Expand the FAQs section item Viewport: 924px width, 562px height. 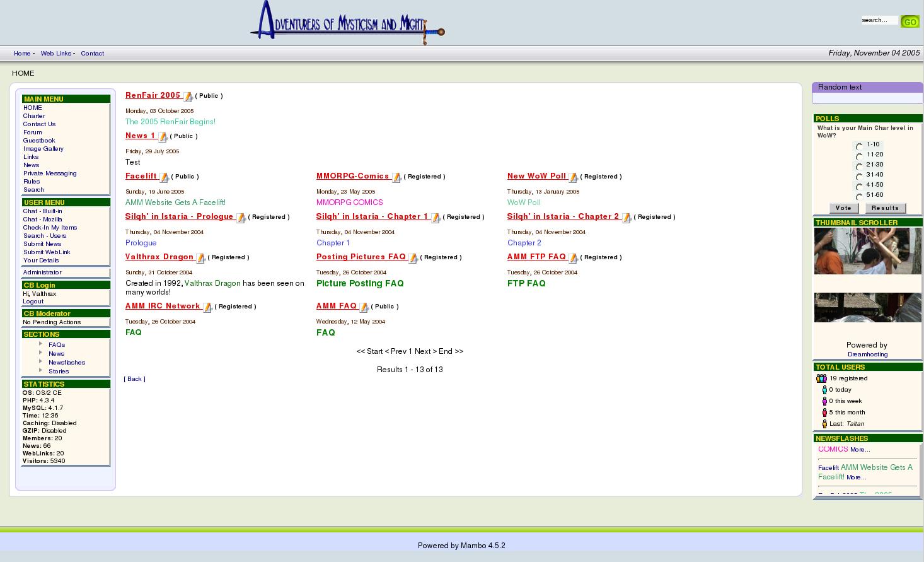[41, 344]
